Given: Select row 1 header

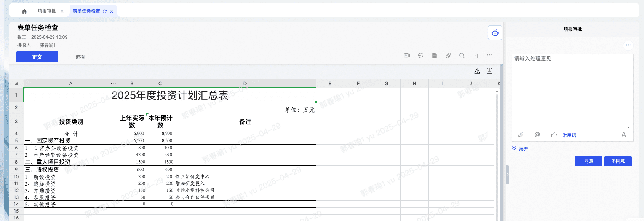Looking at the screenshot, I should pyautogui.click(x=16, y=95).
